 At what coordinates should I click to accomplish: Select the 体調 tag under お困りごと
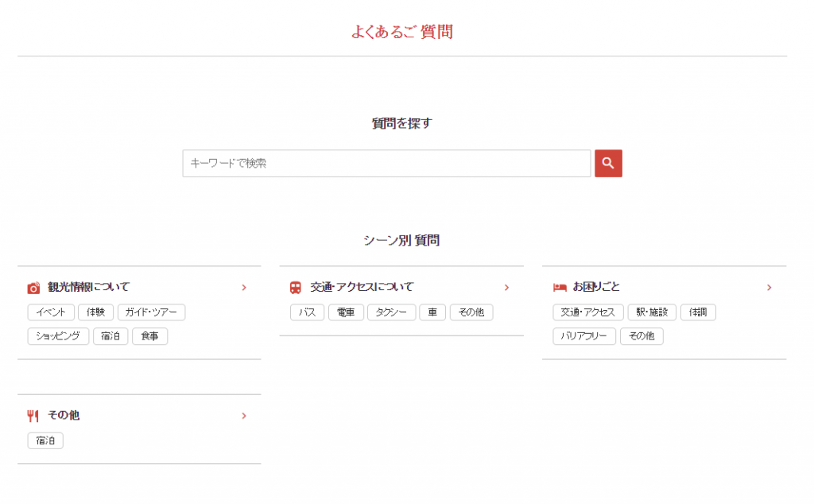698,312
